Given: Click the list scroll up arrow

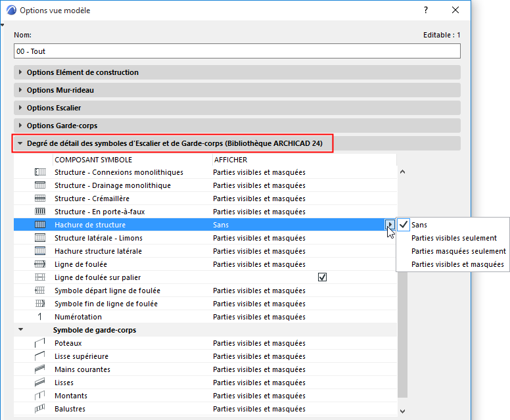Looking at the screenshot, I should (x=402, y=172).
